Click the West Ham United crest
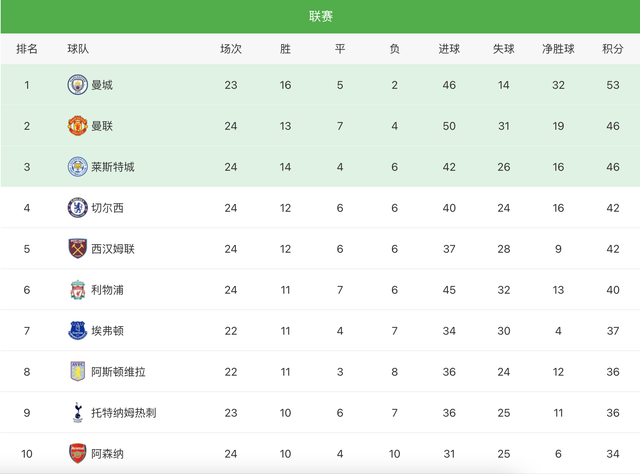This screenshot has height=474, width=640. pos(78,249)
